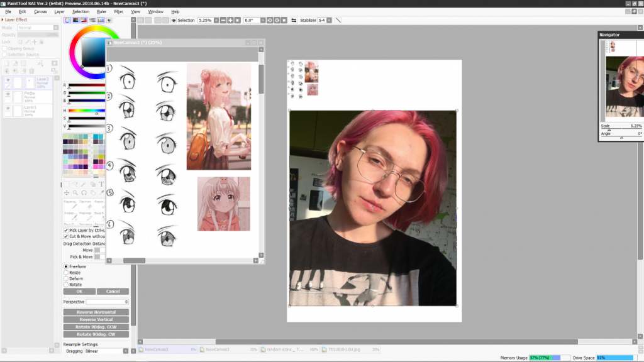Rotate view counter-clockwise icon in toolbar

pyautogui.click(x=270, y=20)
